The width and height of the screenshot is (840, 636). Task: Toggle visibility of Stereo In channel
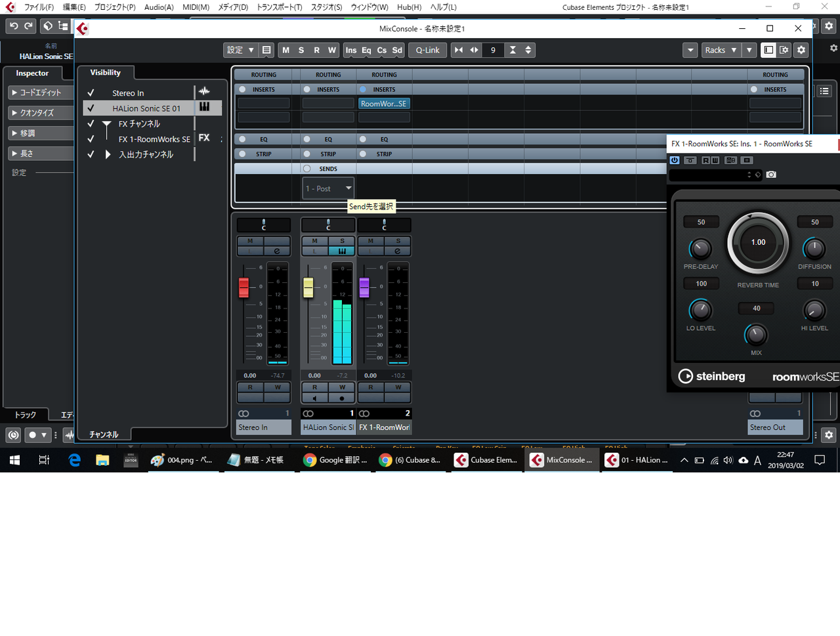(x=91, y=93)
